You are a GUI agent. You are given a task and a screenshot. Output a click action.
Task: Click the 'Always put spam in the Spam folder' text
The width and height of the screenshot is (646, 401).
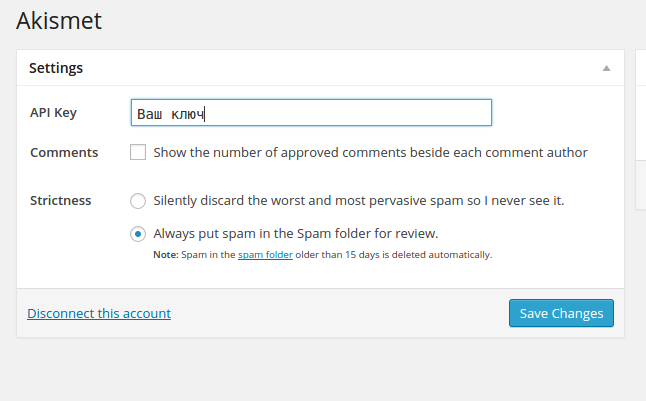(295, 234)
